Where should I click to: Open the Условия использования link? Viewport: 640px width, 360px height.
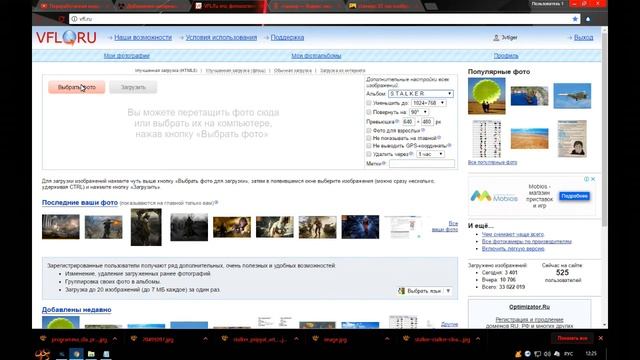point(221,38)
